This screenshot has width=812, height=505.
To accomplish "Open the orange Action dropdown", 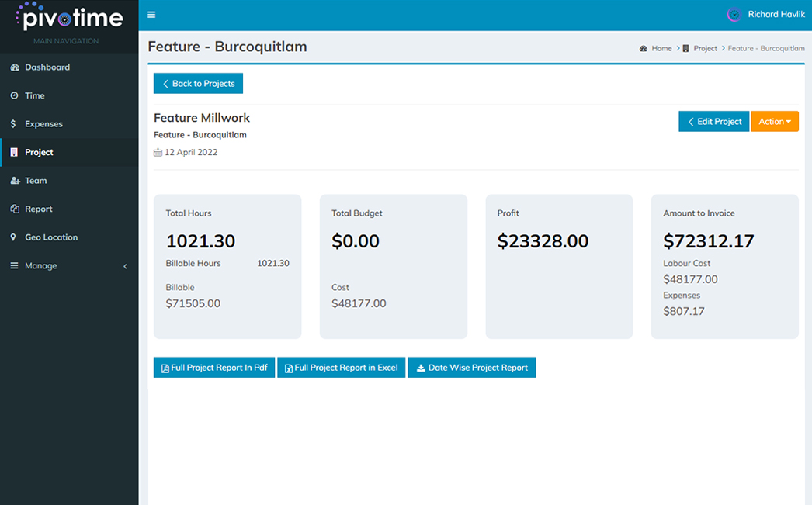I will click(774, 122).
